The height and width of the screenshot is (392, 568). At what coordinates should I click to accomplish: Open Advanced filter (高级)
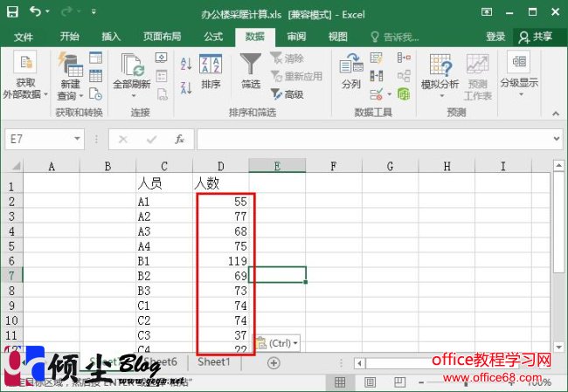pyautogui.click(x=287, y=94)
